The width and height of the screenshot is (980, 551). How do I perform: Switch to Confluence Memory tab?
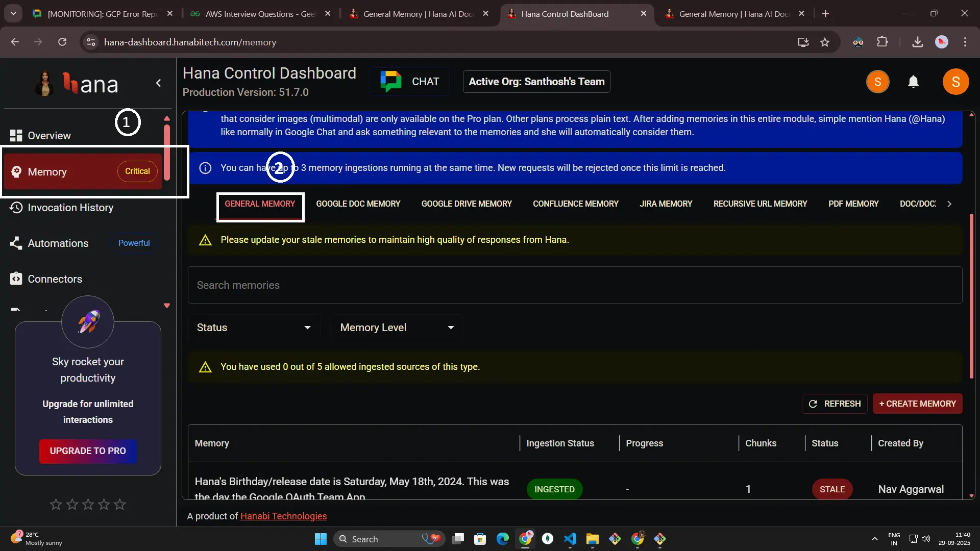[x=575, y=204]
